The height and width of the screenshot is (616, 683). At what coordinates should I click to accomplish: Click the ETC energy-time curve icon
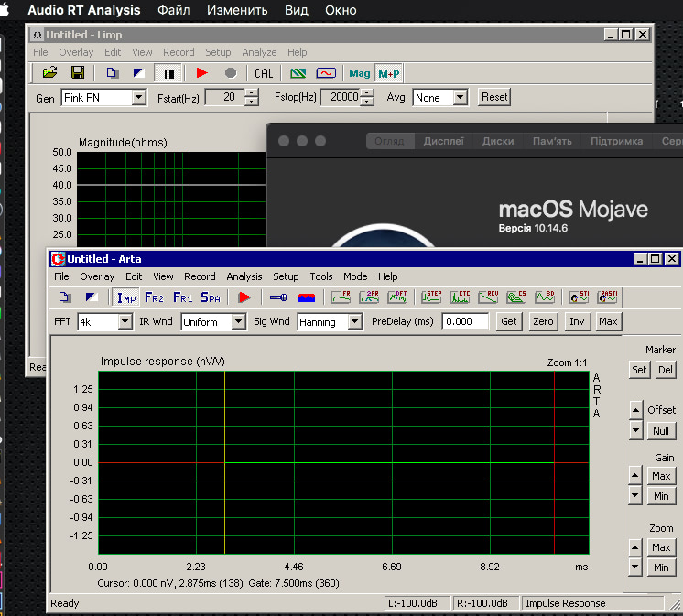(x=461, y=297)
